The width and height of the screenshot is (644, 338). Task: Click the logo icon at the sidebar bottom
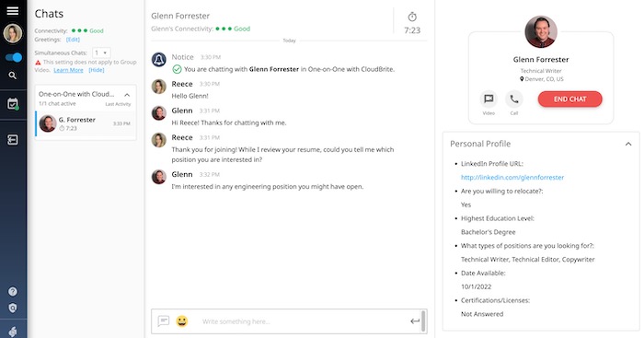coord(13,331)
